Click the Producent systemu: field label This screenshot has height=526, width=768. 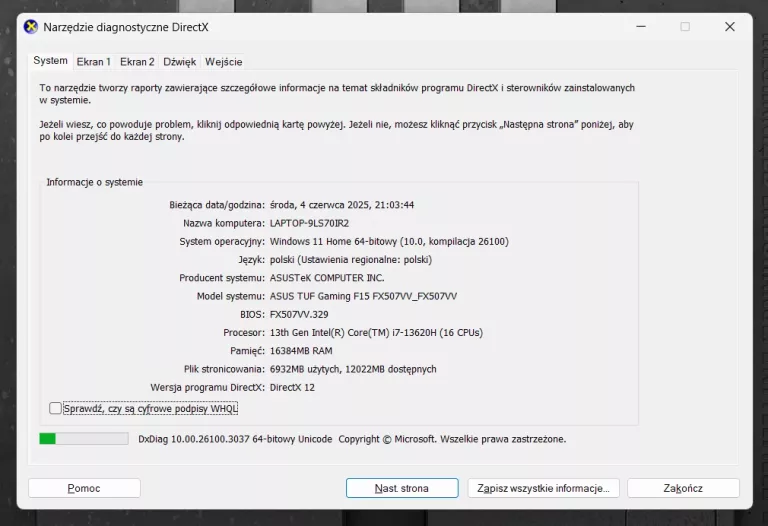click(x=222, y=278)
